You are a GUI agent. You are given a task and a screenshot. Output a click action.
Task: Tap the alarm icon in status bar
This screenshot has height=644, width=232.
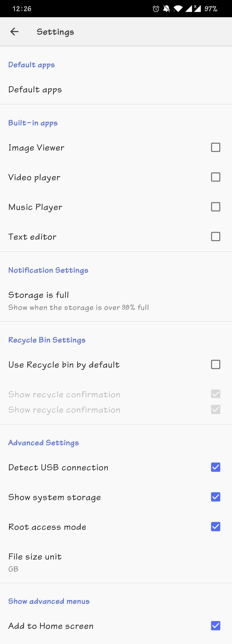point(156,9)
